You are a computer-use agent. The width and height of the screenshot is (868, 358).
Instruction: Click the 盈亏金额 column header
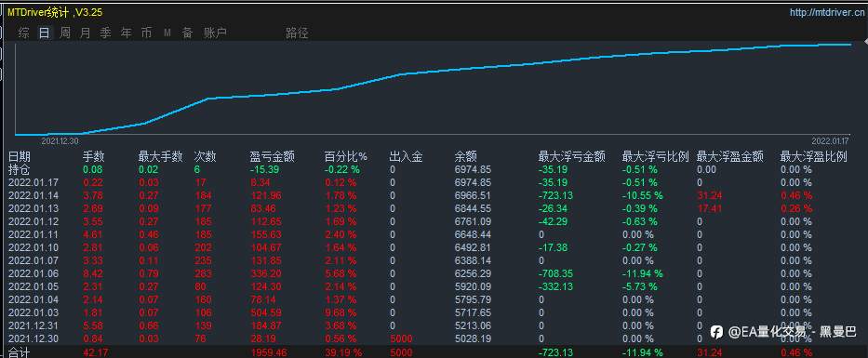point(273,156)
